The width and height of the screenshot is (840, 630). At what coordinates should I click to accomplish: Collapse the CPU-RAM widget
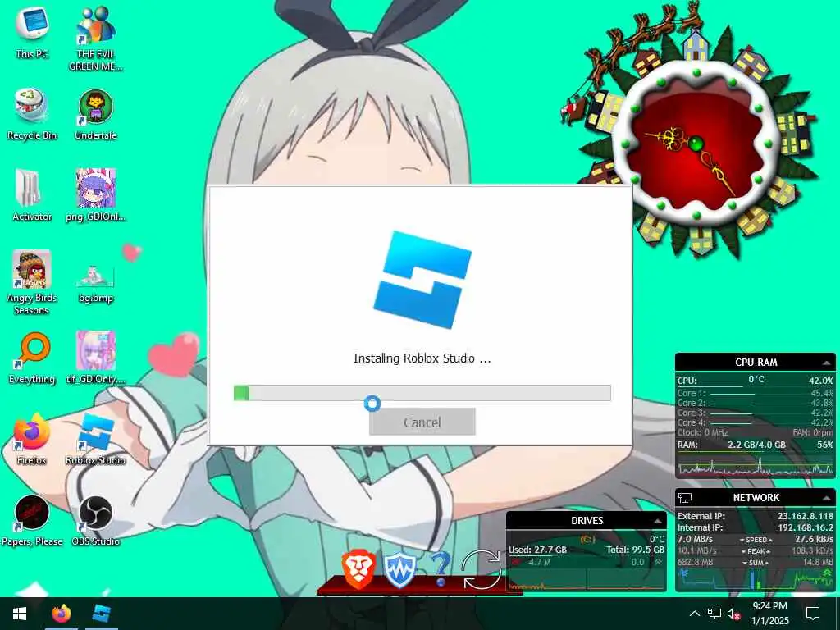(x=827, y=363)
